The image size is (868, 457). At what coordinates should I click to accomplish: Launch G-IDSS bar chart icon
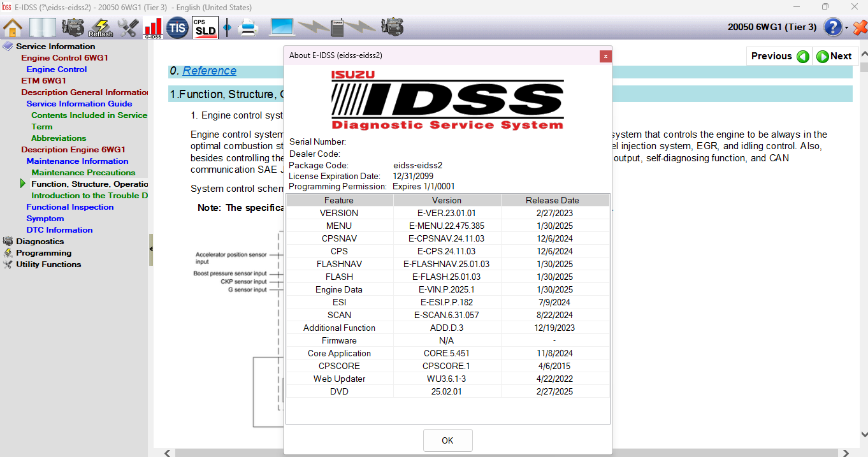click(153, 28)
